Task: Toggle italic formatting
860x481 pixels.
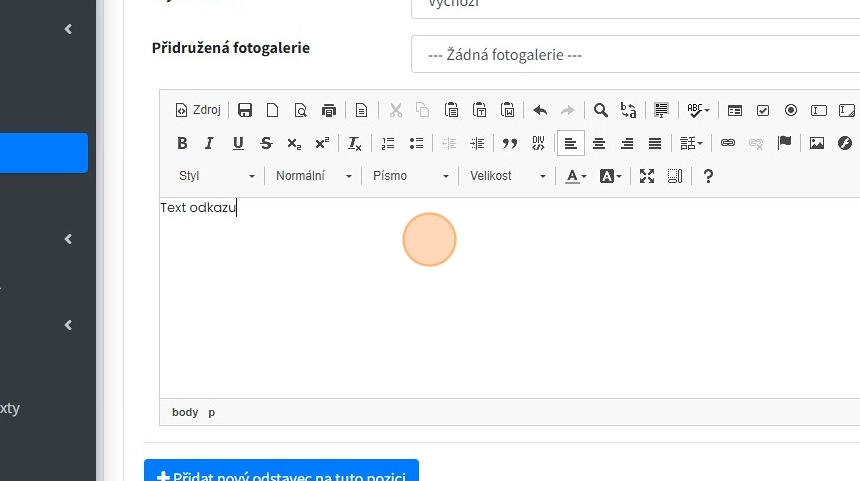Action: click(x=210, y=143)
